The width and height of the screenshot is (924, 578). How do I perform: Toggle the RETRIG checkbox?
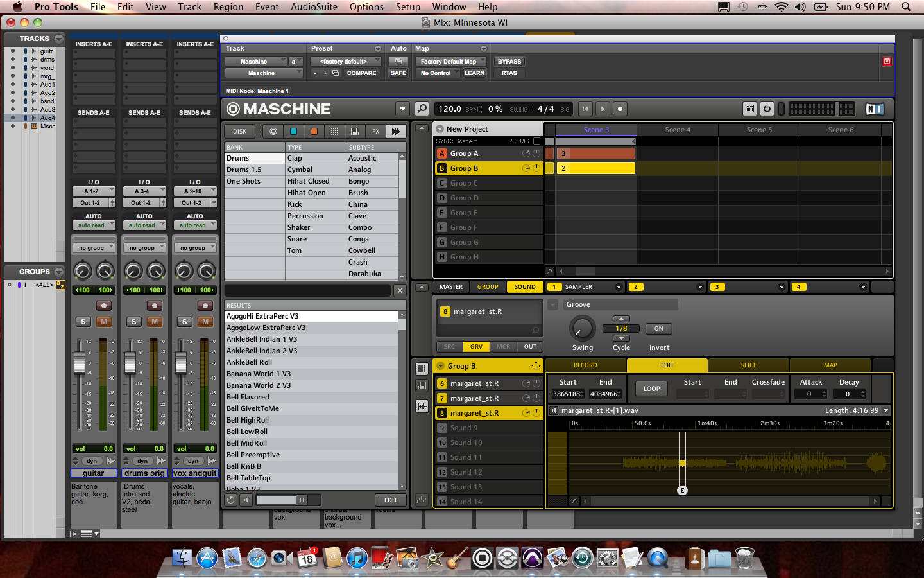[x=537, y=141]
